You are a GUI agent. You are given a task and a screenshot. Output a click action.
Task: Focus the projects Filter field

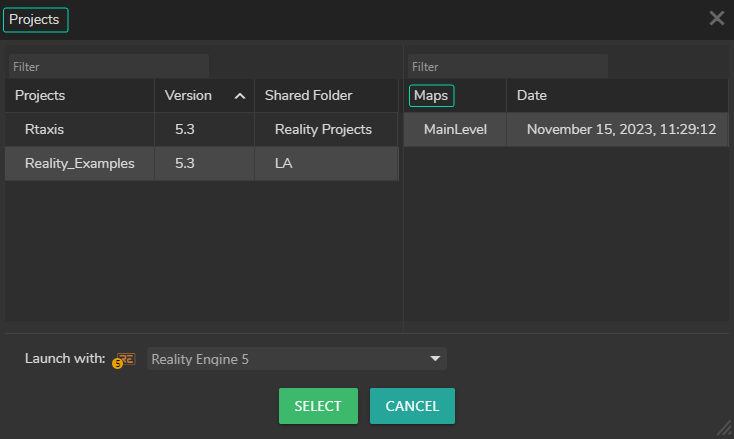pyautogui.click(x=108, y=67)
